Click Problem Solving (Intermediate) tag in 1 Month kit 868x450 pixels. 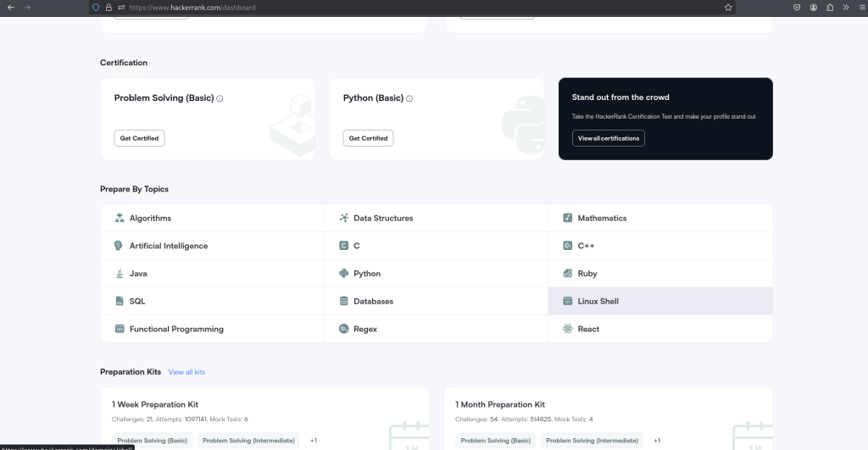(x=592, y=441)
